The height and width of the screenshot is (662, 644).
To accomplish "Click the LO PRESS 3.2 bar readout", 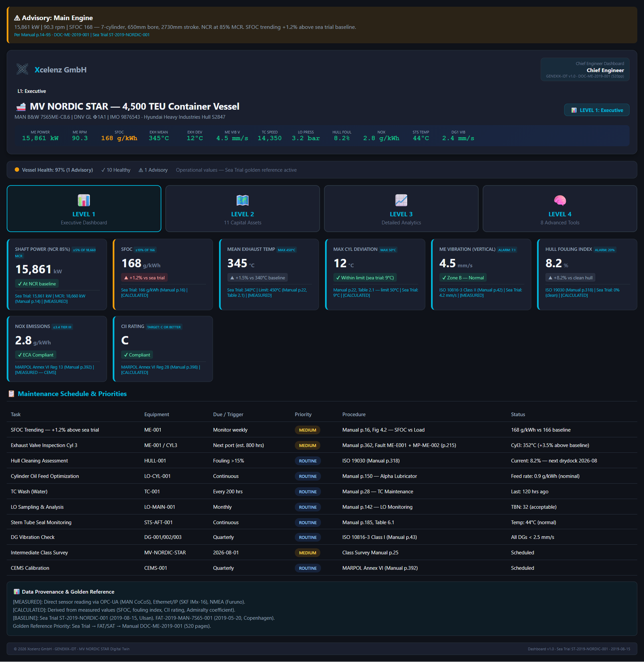I will click(306, 136).
